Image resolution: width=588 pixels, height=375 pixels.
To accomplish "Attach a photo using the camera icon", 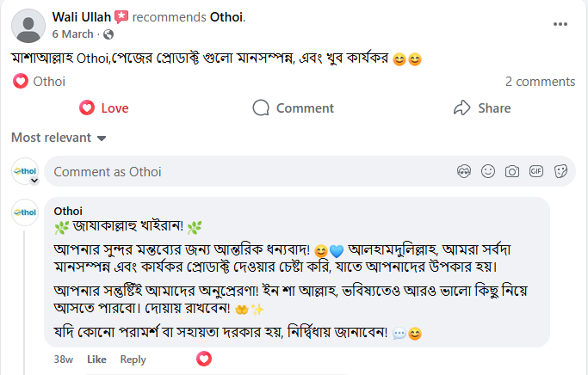I will point(512,172).
